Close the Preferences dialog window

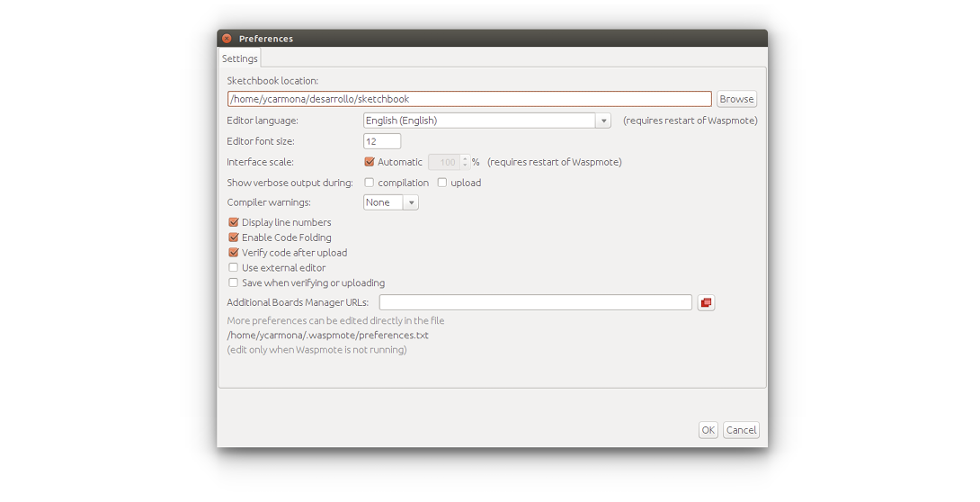[x=227, y=38]
